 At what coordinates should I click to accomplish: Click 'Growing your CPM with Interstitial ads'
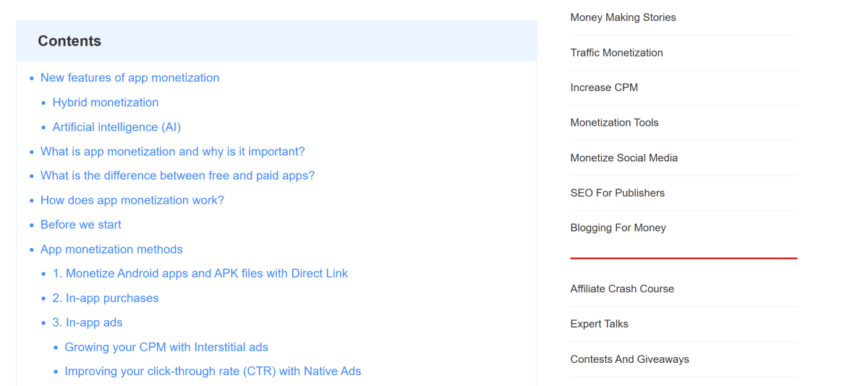(x=166, y=348)
